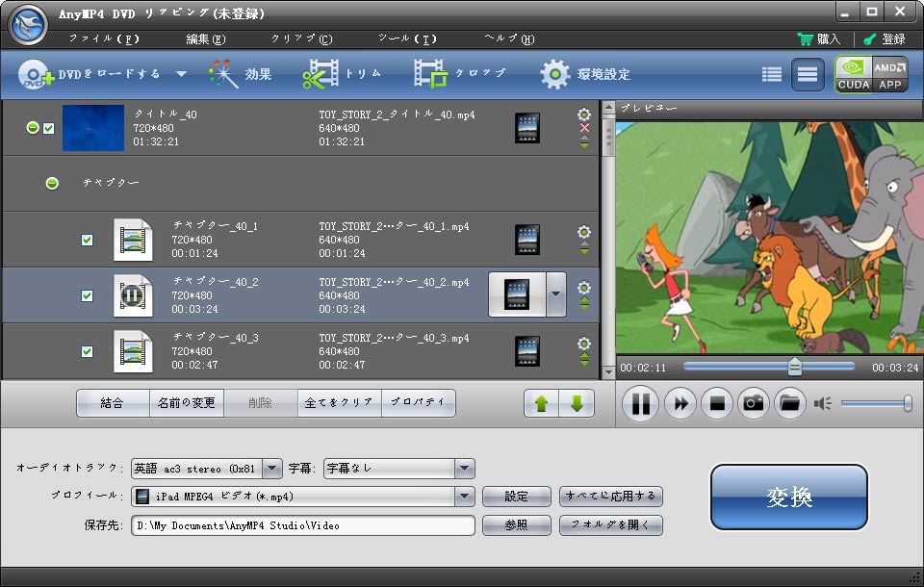Click the preview seek bar handle

(794, 367)
